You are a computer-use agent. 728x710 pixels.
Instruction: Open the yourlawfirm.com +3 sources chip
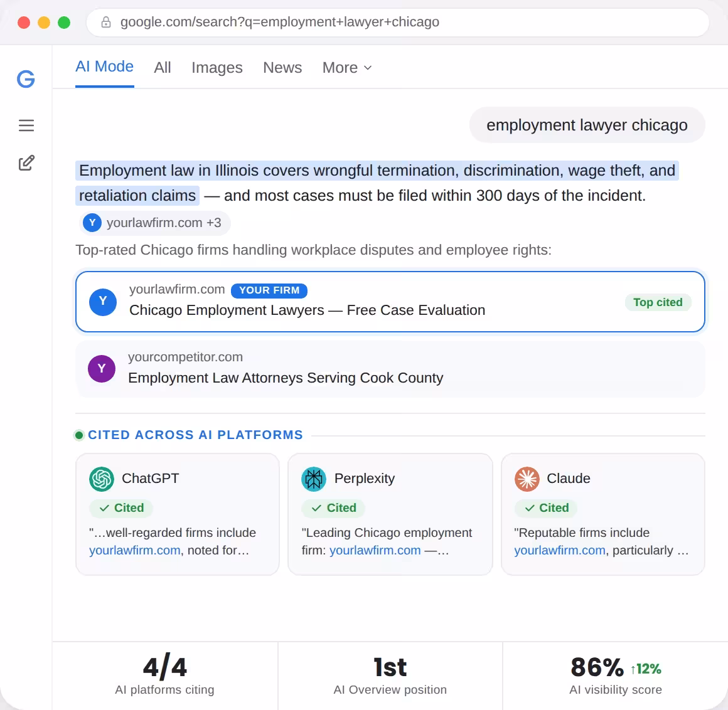[x=154, y=223]
